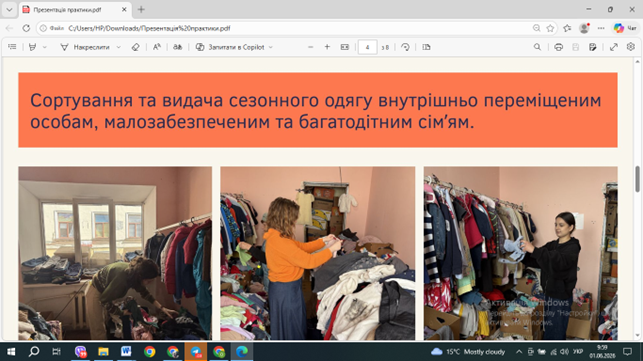Save the PDF document

coord(576,47)
